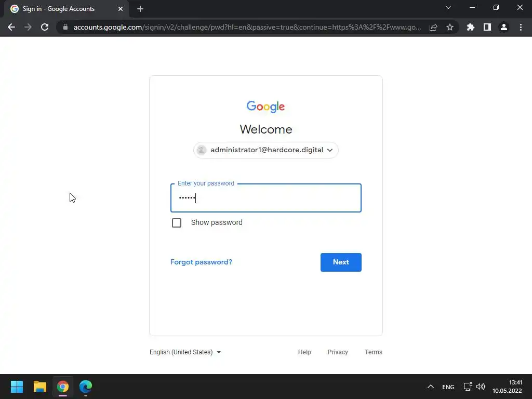Click the Chrome taskbar icon
This screenshot has height=399, width=532.
[x=63, y=387]
